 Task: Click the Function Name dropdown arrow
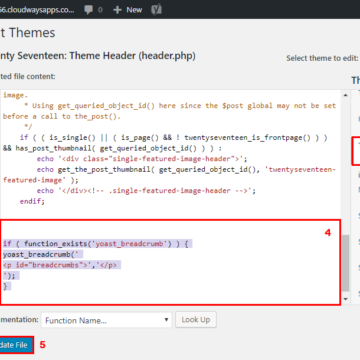tap(166, 320)
